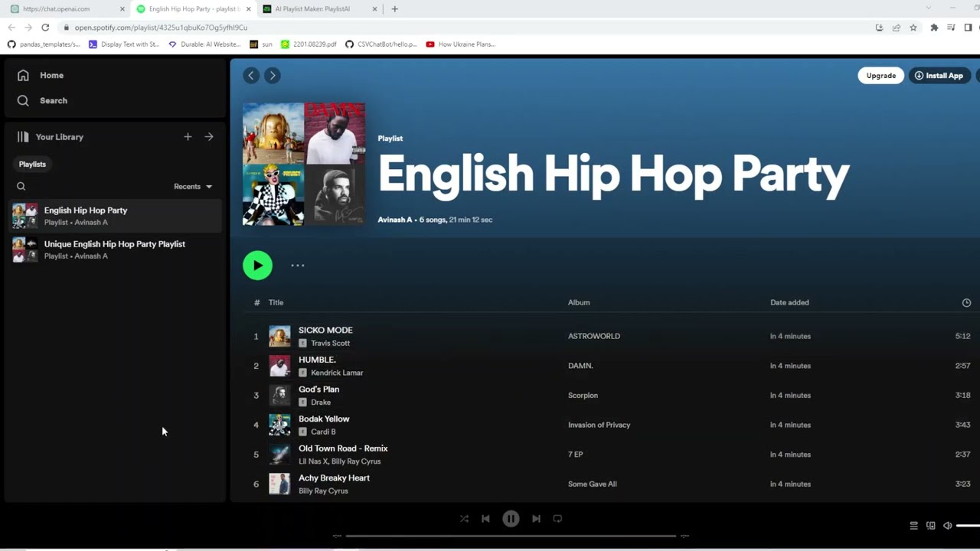This screenshot has width=980, height=551.
Task: Open the playlist's more options menu
Action: 298,266
